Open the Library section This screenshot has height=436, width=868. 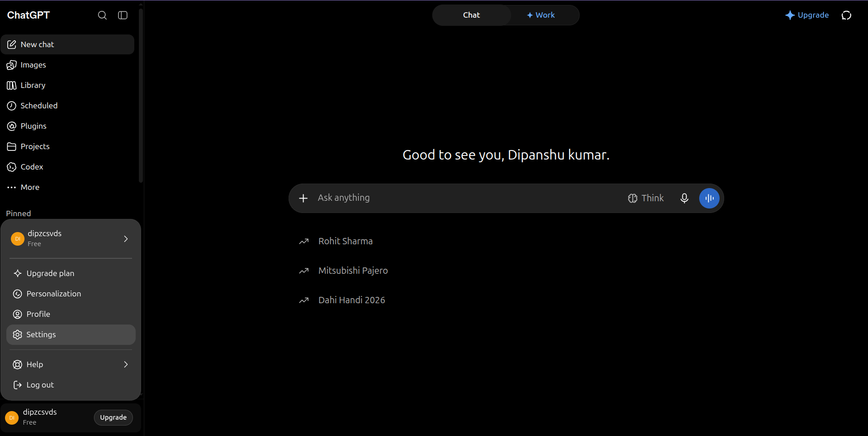click(68, 85)
